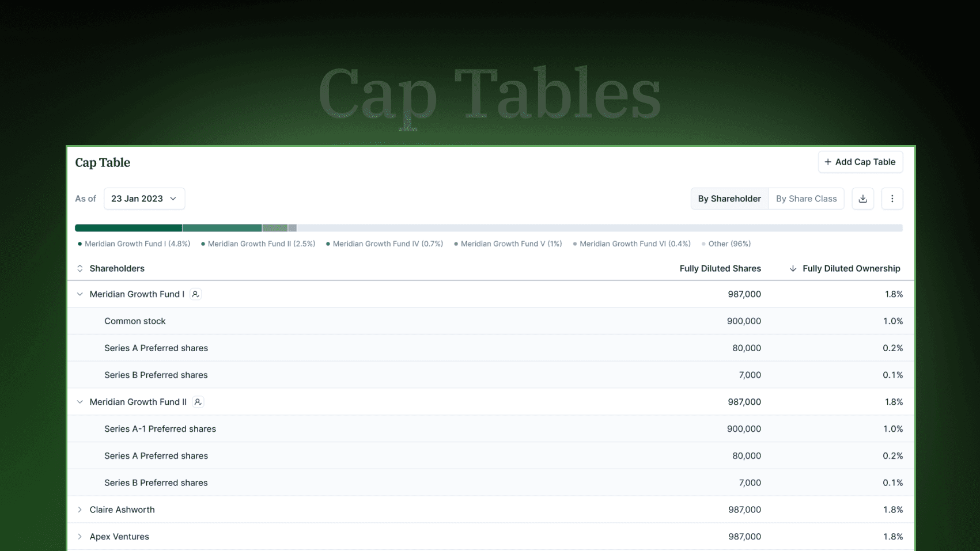
Task: Click the Common stock row label
Action: coord(135,321)
